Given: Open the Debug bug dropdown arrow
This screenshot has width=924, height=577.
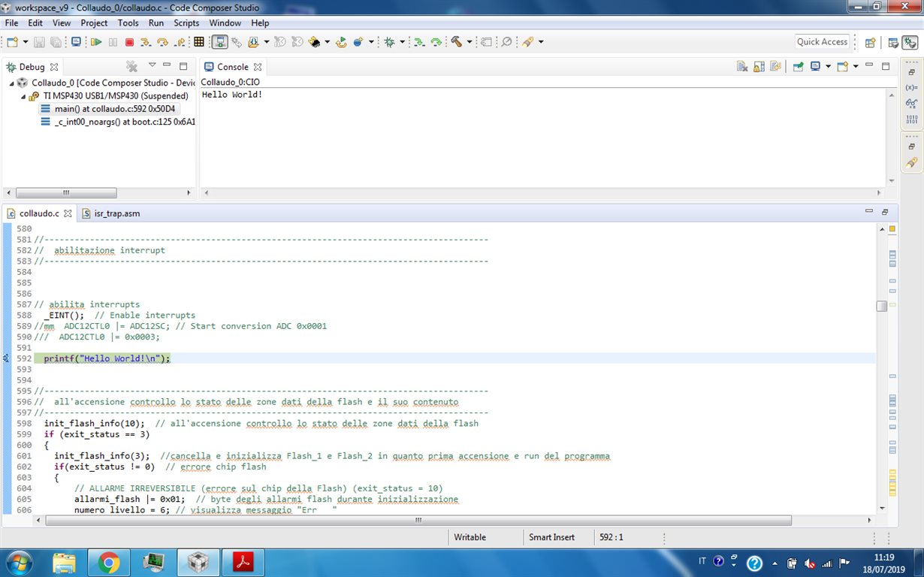Looking at the screenshot, I should 402,42.
